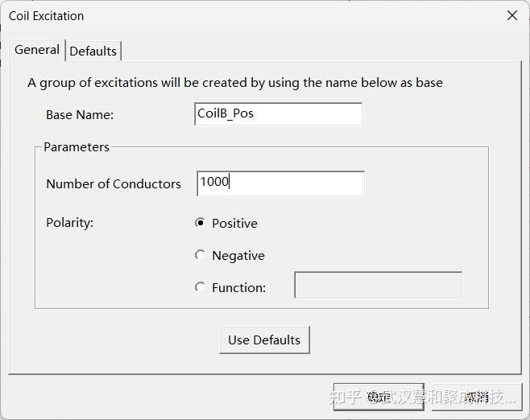Click the "Base Name:" label
Image resolution: width=530 pixels, height=420 pixels.
pos(80,114)
